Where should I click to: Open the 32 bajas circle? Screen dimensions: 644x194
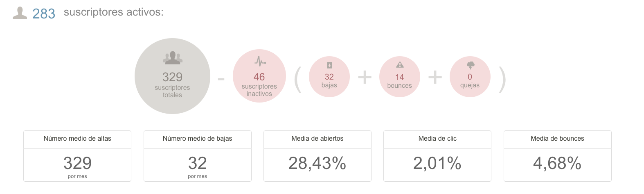329,77
